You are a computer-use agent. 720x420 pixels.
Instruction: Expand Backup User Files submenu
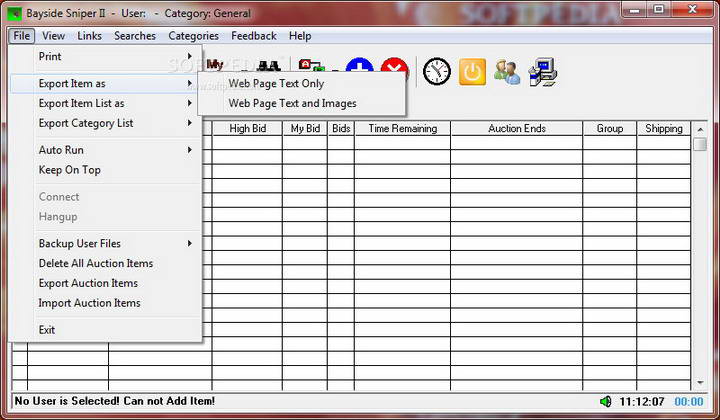105,244
